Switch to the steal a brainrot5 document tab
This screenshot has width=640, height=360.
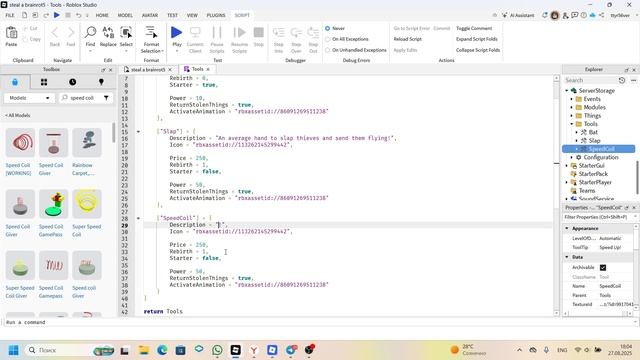coord(148,69)
